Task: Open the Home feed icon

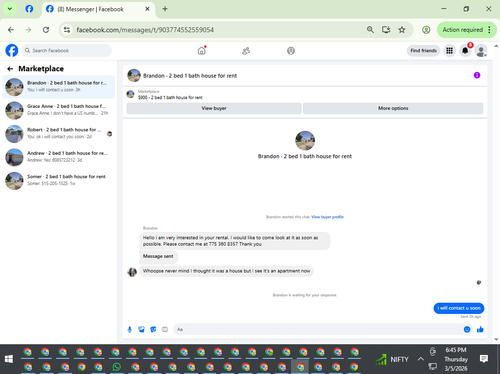Action: pyautogui.click(x=202, y=51)
